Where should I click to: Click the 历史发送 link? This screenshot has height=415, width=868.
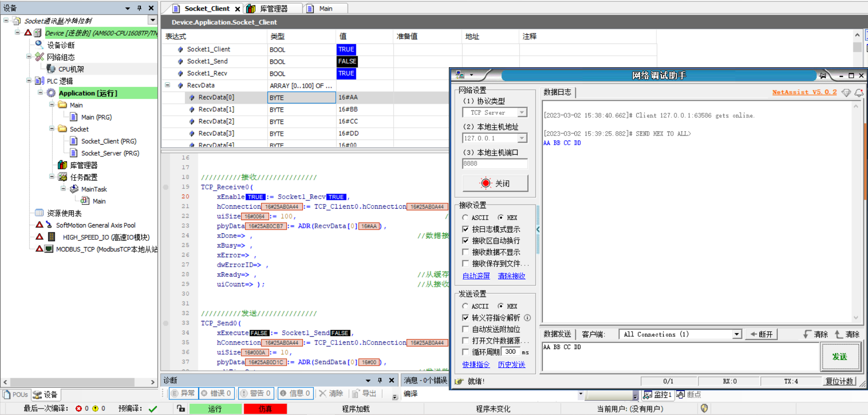(512, 365)
